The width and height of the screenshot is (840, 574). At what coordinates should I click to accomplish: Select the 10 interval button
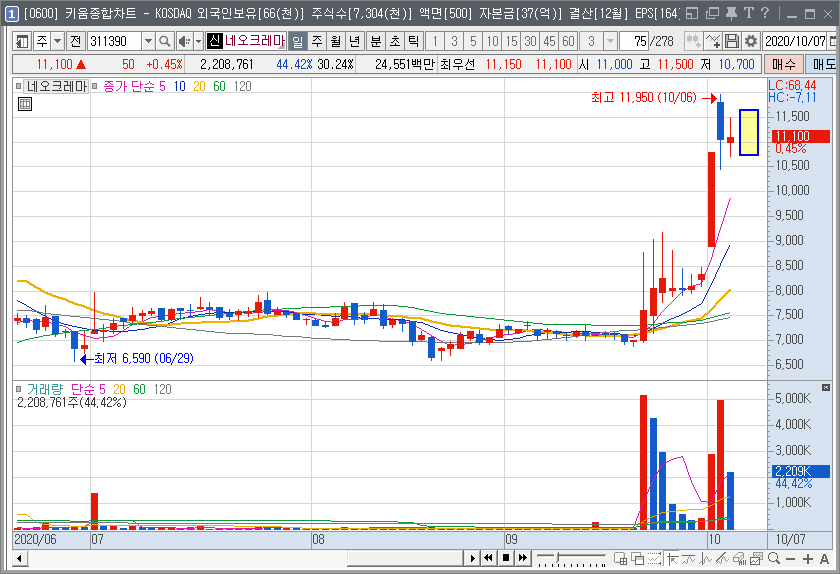(x=492, y=41)
